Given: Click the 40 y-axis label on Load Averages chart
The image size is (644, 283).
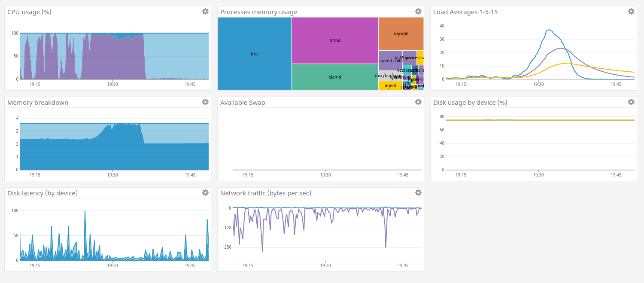Looking at the screenshot, I should click(441, 26).
